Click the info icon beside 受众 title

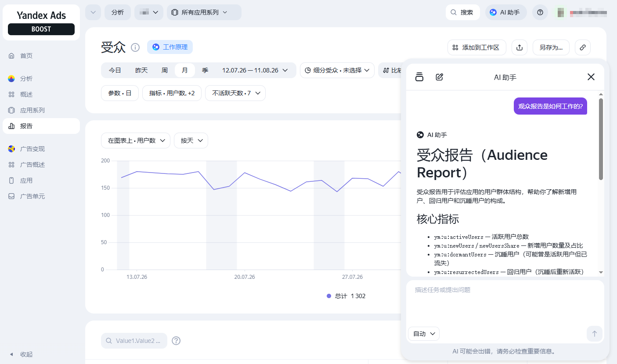point(135,47)
